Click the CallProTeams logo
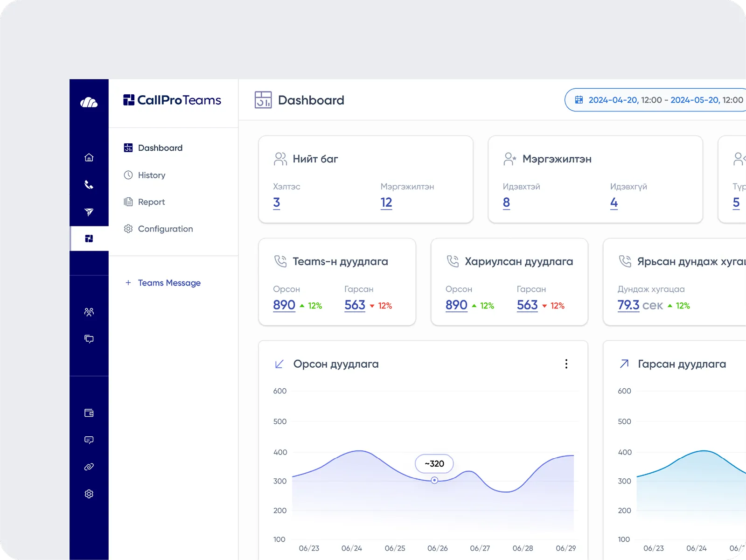 point(172,100)
